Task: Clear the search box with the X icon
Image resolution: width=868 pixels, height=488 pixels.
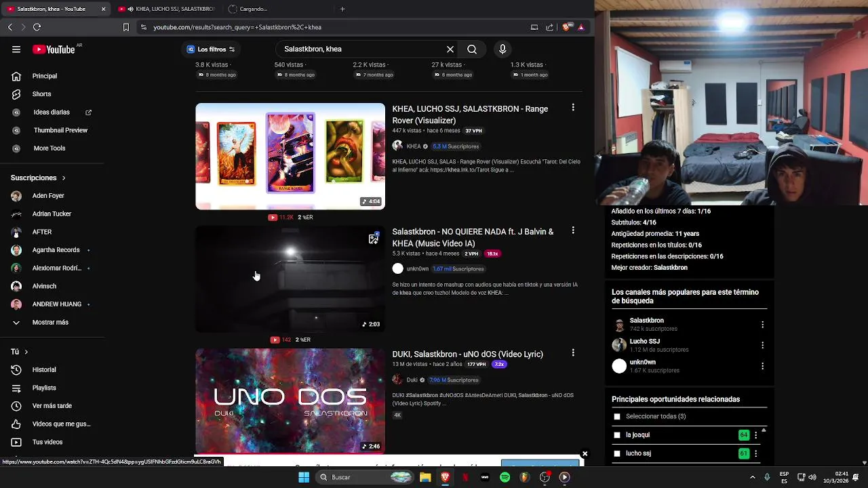Action: [450, 49]
